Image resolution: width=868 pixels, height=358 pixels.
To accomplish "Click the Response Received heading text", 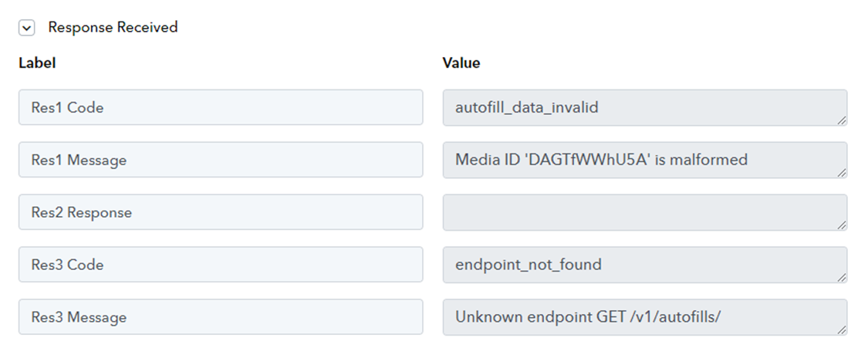I will pyautogui.click(x=113, y=27).
